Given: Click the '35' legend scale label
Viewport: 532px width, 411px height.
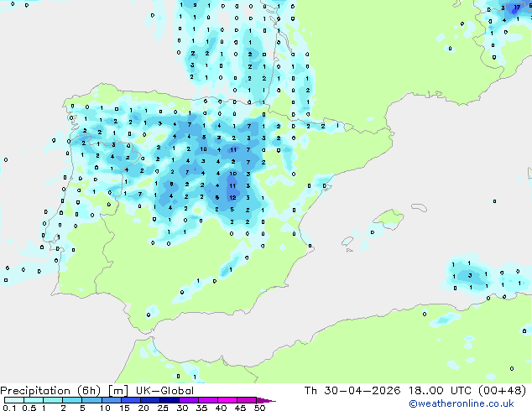Looking at the screenshot, I should pos(201,408).
